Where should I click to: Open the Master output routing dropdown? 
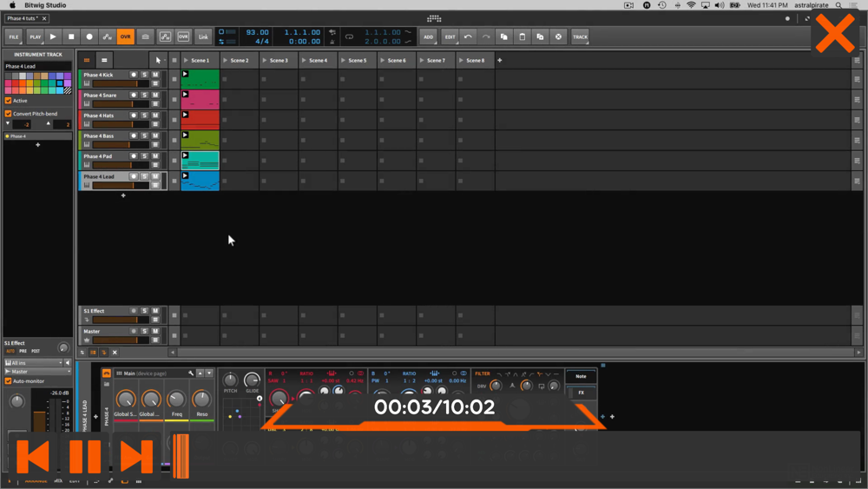click(37, 372)
